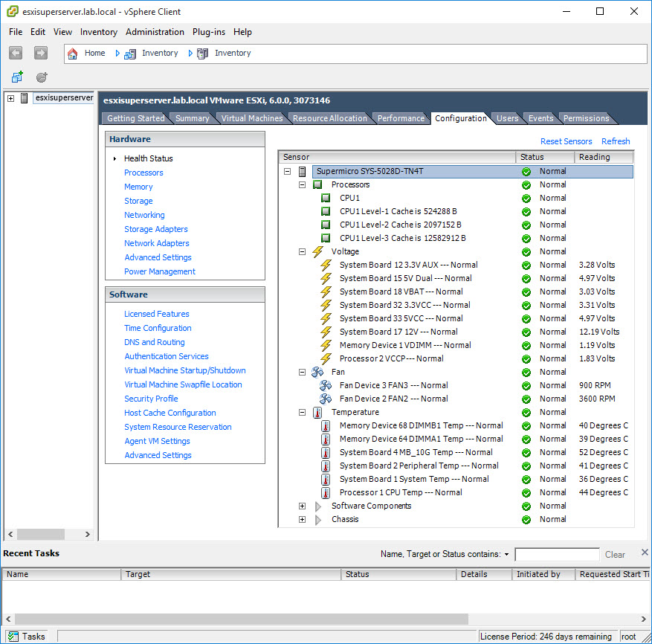652x644 pixels.
Task: Click the Recent Tasks filter text field
Action: click(557, 555)
